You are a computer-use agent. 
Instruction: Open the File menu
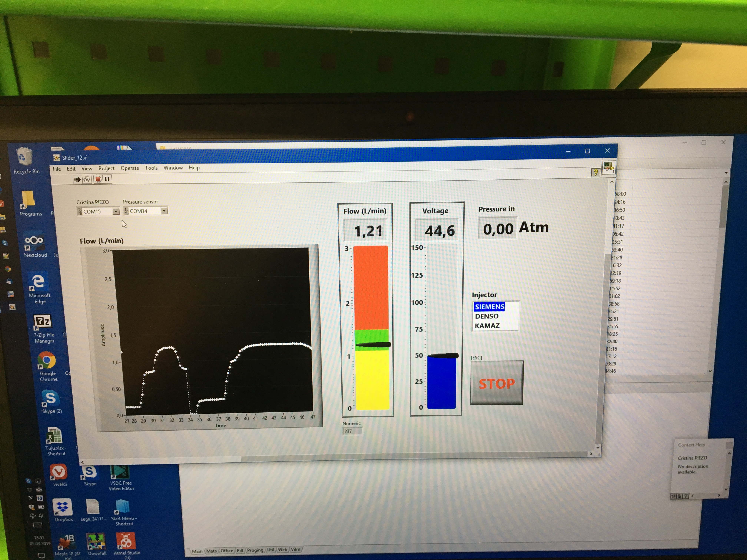pos(57,169)
